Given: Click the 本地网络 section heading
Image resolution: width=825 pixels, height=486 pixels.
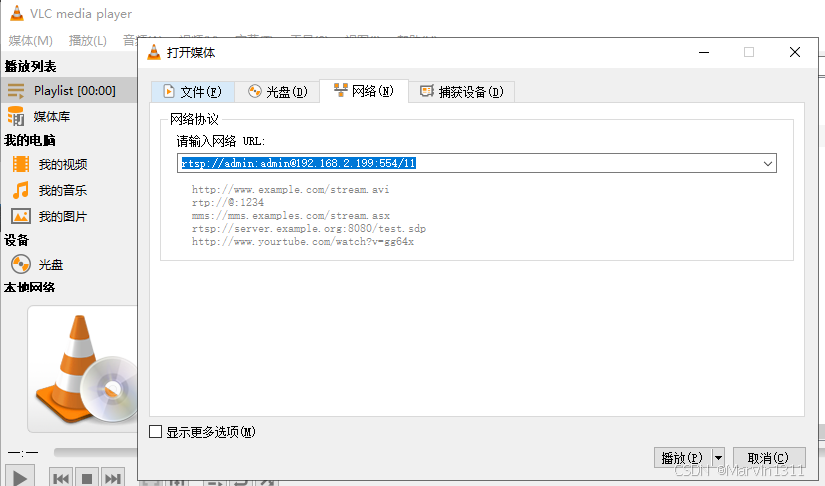Looking at the screenshot, I should (x=30, y=287).
